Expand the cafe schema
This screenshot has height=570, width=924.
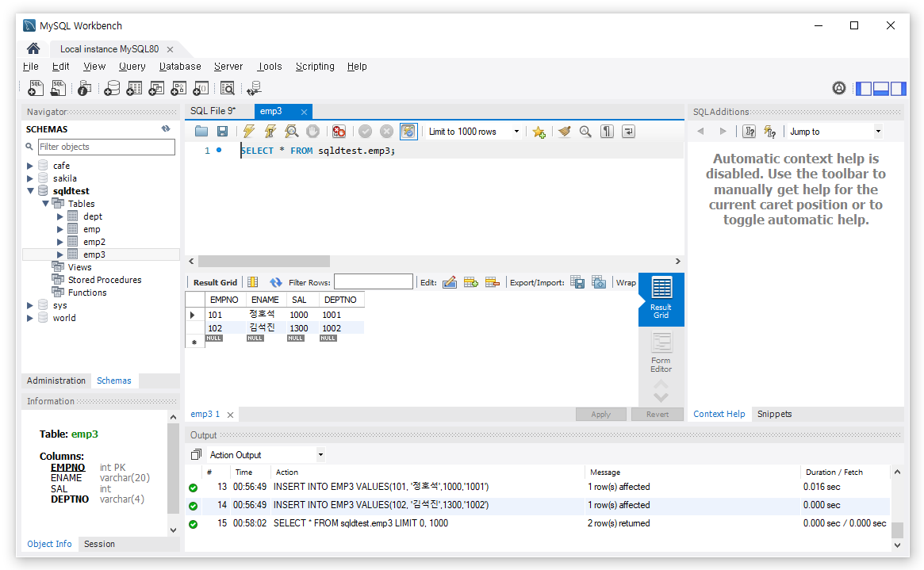(30, 166)
